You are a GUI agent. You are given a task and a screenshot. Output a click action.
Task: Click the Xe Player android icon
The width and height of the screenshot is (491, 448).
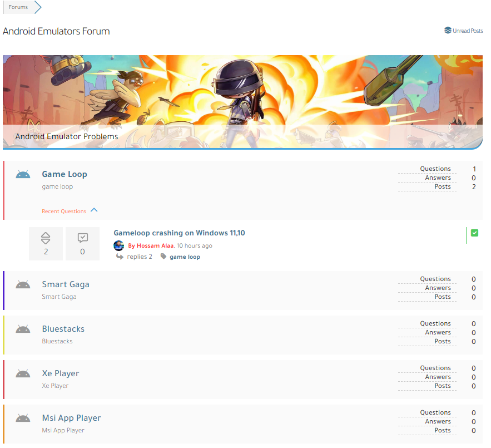[23, 373]
